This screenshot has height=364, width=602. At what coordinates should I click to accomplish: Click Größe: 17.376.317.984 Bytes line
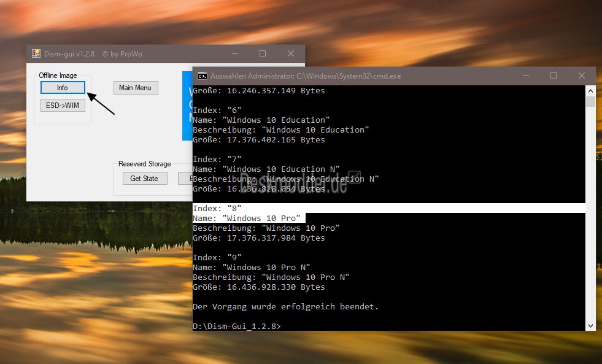[x=259, y=238]
